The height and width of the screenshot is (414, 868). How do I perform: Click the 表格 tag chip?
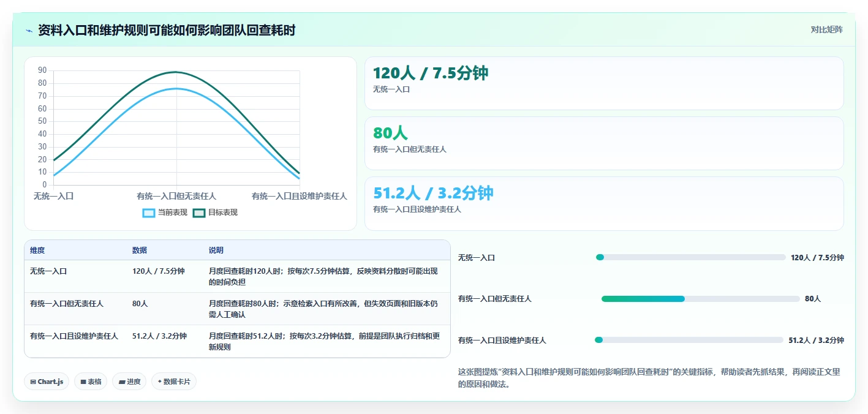tap(91, 382)
